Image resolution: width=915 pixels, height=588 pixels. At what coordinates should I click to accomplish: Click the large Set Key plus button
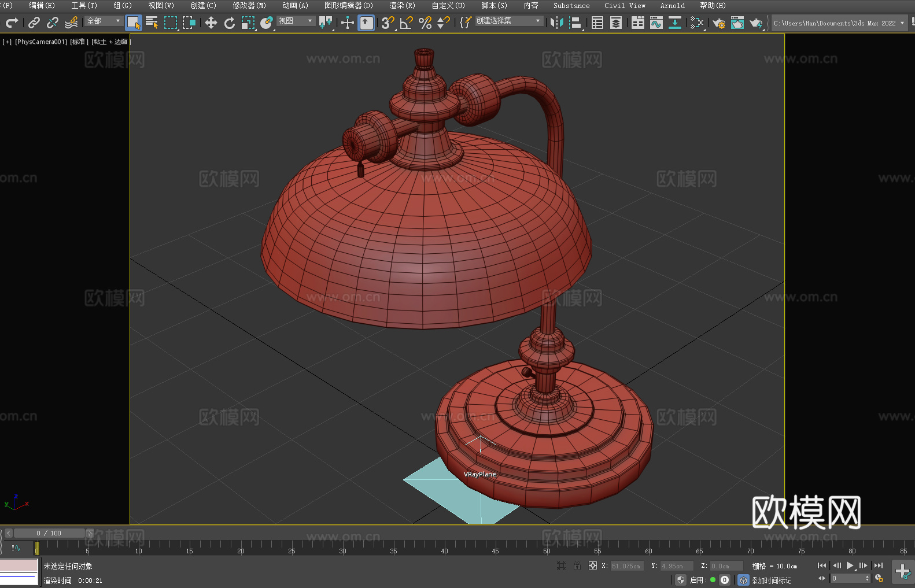[x=903, y=572]
